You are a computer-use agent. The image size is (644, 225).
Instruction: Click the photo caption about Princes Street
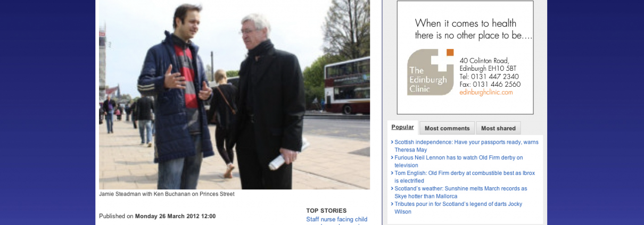point(167,194)
